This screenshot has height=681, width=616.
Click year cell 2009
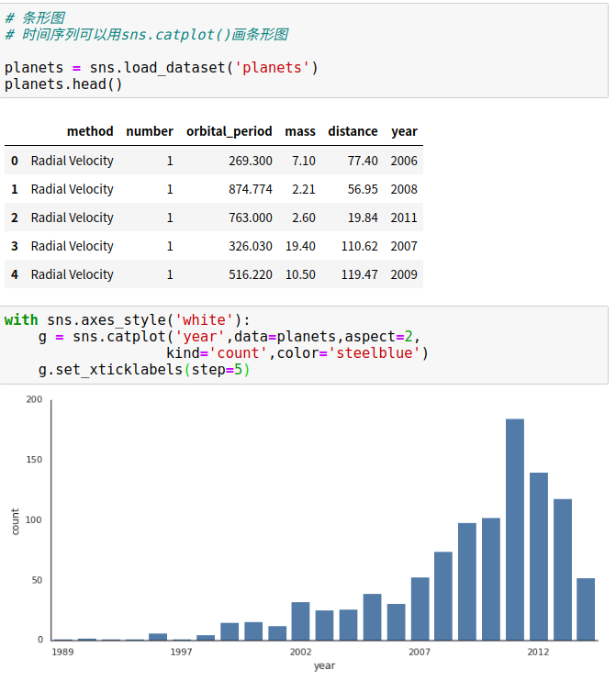(x=404, y=274)
